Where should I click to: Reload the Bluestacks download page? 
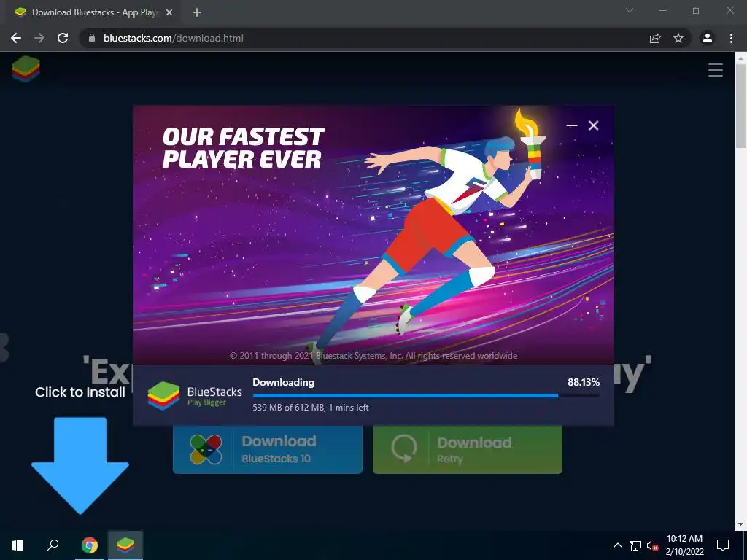(63, 38)
